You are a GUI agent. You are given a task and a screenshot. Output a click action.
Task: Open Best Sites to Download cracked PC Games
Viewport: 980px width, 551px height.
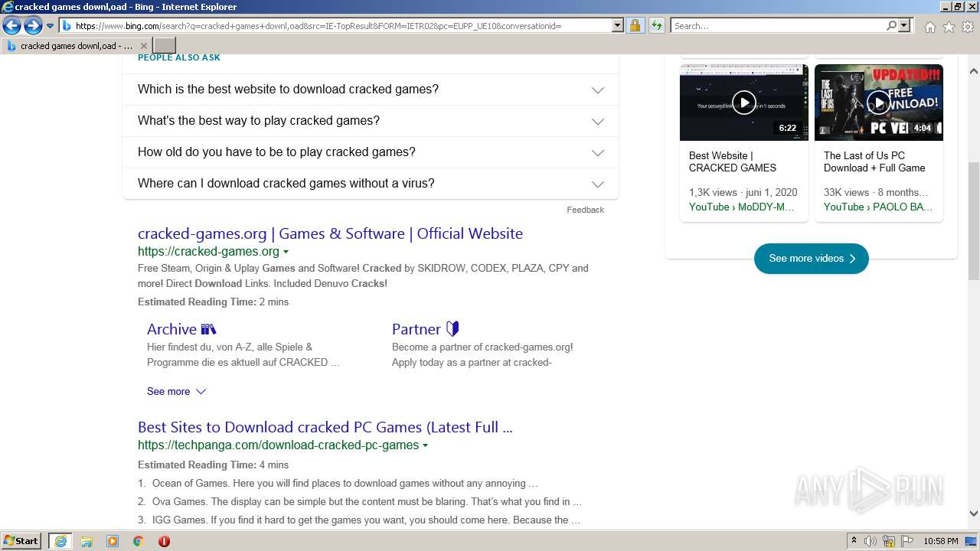(x=325, y=427)
